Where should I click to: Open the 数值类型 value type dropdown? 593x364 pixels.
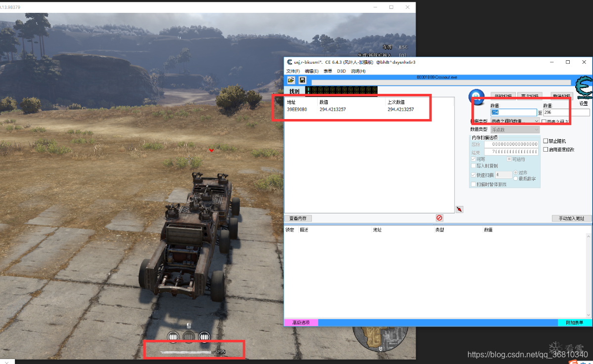pyautogui.click(x=515, y=129)
